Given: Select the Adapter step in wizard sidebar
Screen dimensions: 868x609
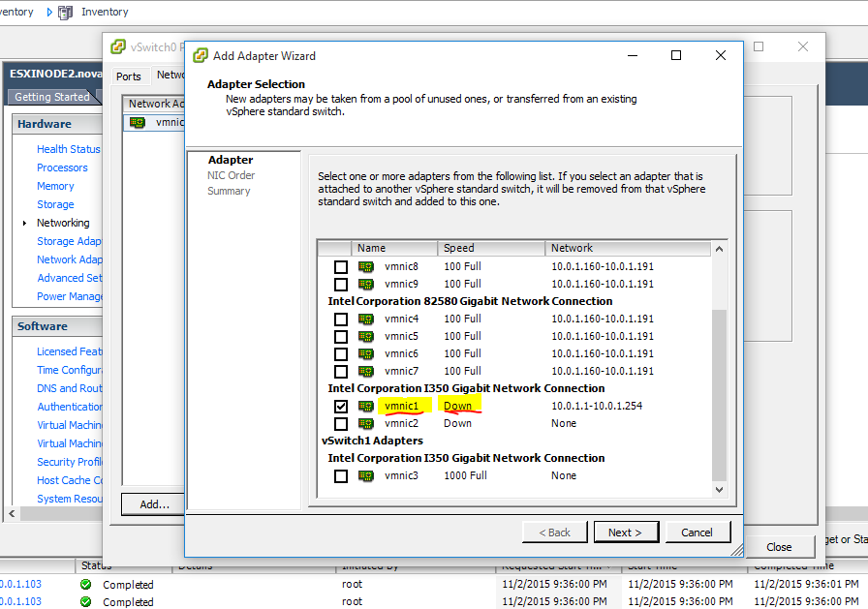Looking at the screenshot, I should (x=231, y=160).
